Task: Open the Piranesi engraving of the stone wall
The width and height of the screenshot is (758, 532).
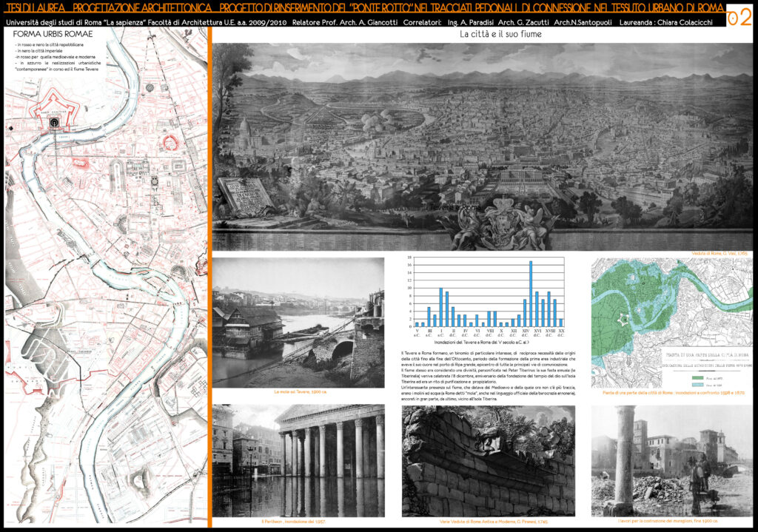Action: pyautogui.click(x=489, y=460)
